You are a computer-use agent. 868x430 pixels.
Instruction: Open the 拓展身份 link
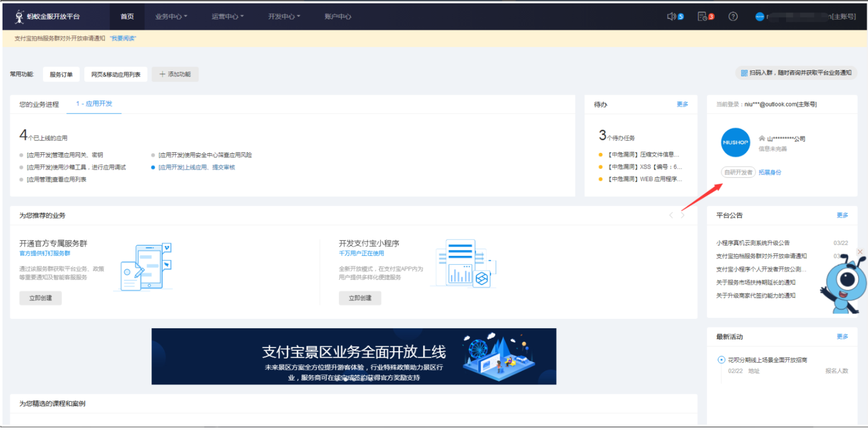[770, 172]
